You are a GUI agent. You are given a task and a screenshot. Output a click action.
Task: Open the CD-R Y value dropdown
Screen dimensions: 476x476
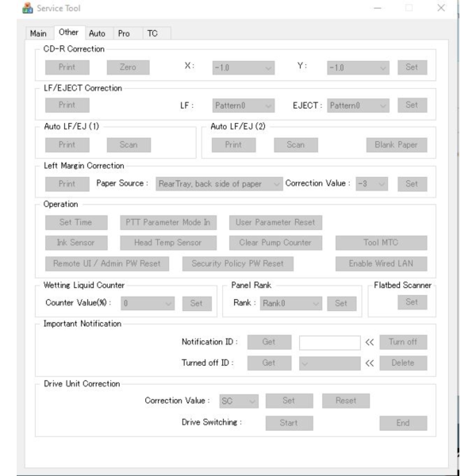tap(358, 67)
